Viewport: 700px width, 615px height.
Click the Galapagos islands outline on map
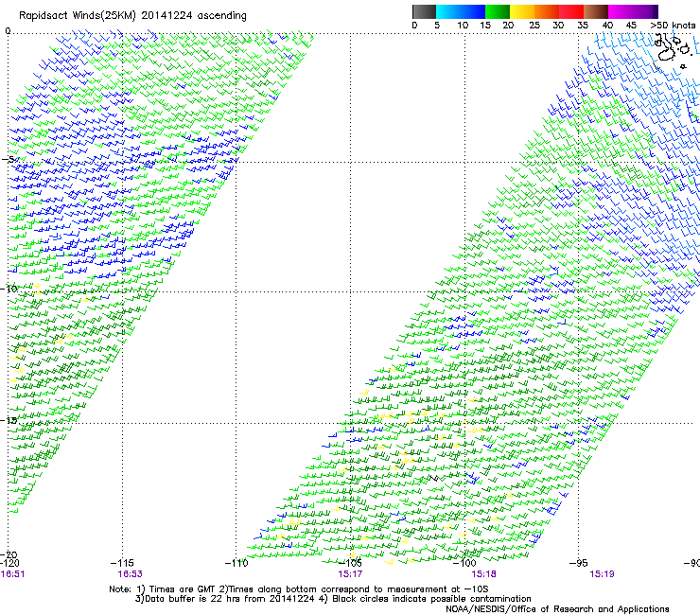click(672, 50)
